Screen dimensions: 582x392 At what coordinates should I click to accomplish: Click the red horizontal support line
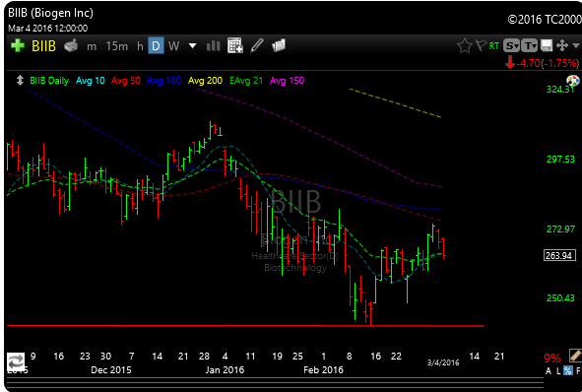pos(245,326)
